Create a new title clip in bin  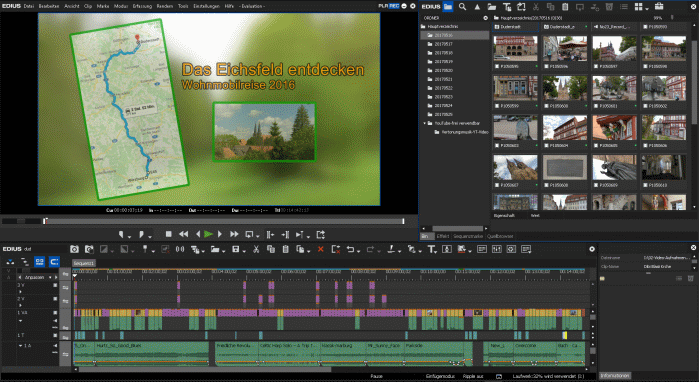pos(506,7)
